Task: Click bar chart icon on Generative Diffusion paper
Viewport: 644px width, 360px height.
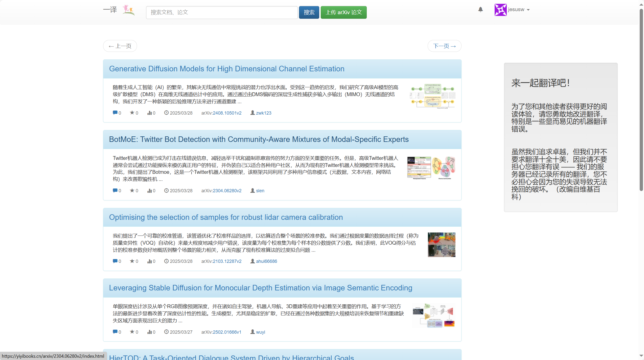Action: pos(149,113)
